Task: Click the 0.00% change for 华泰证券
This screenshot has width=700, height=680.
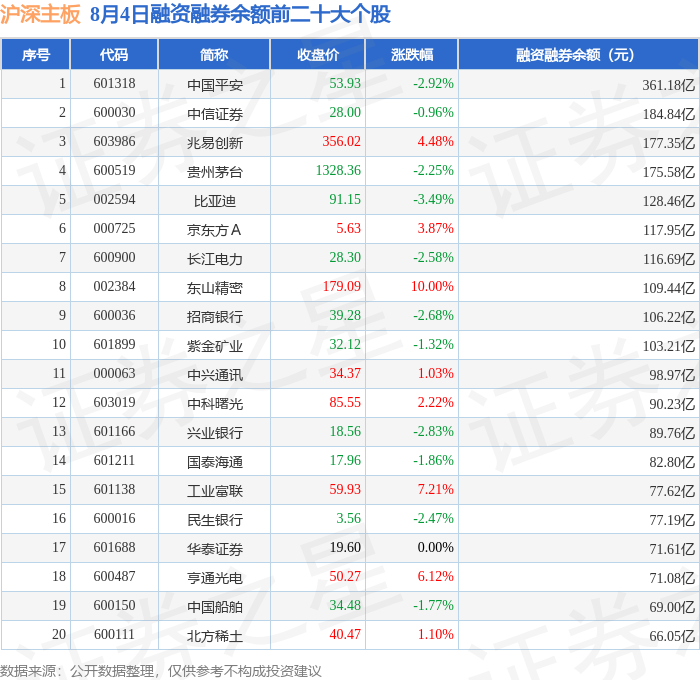Action: pos(435,547)
